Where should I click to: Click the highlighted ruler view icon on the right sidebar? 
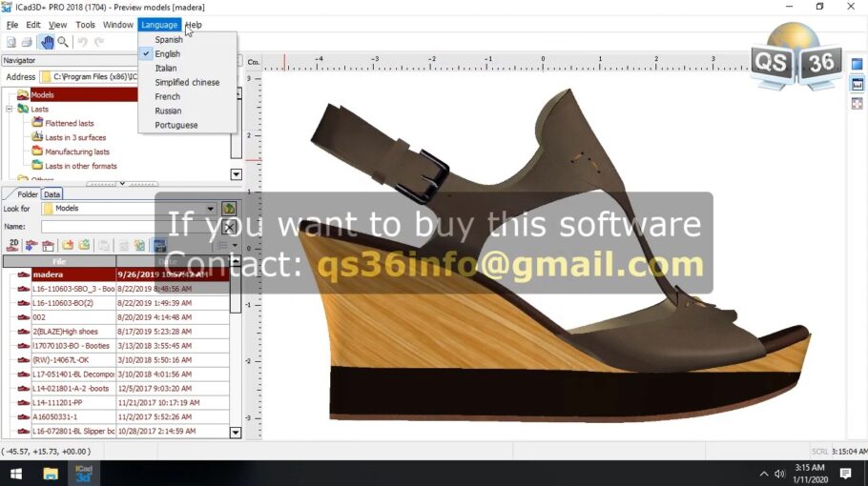point(857,84)
